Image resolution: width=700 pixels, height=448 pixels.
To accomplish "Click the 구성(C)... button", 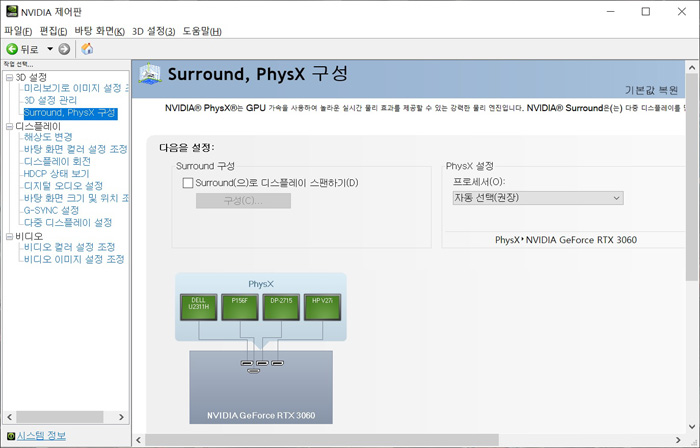I will [243, 201].
